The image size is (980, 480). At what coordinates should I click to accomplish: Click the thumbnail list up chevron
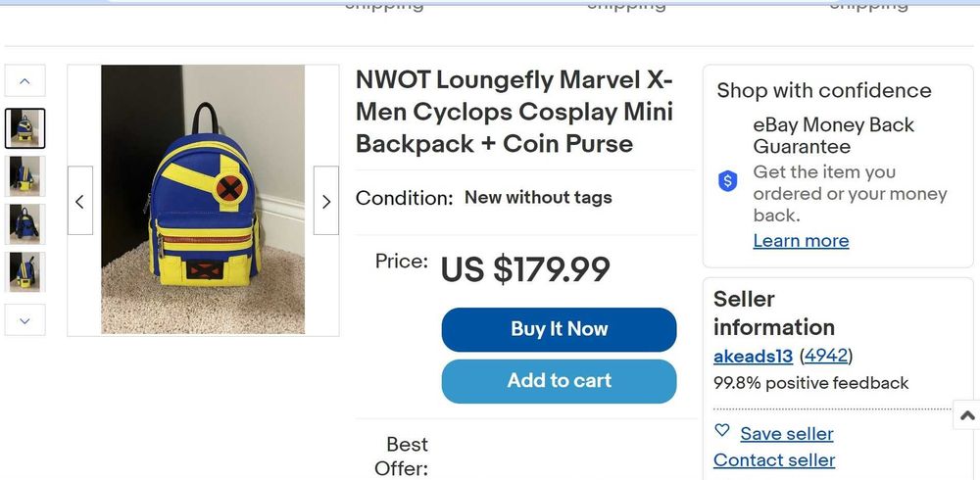[x=25, y=80]
